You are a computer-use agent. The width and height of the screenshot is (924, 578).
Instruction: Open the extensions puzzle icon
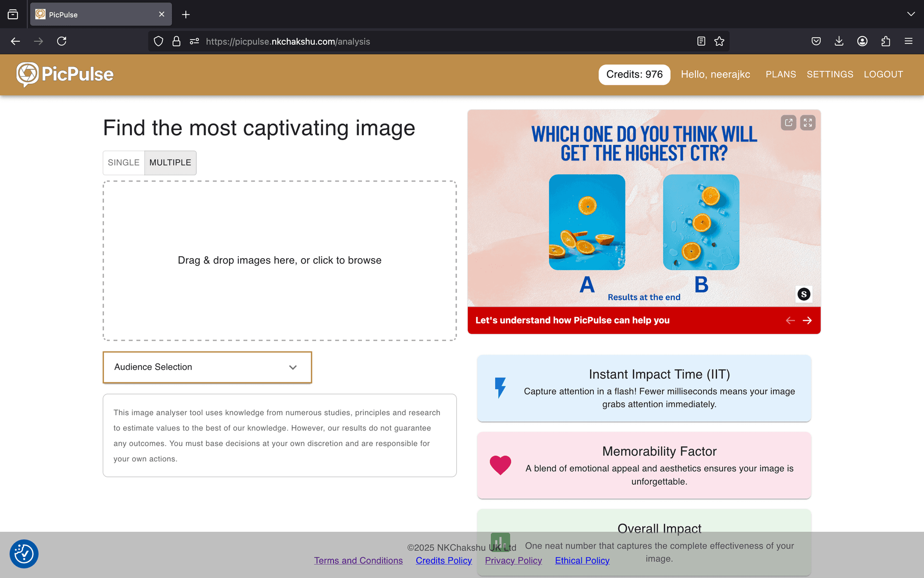(x=885, y=41)
